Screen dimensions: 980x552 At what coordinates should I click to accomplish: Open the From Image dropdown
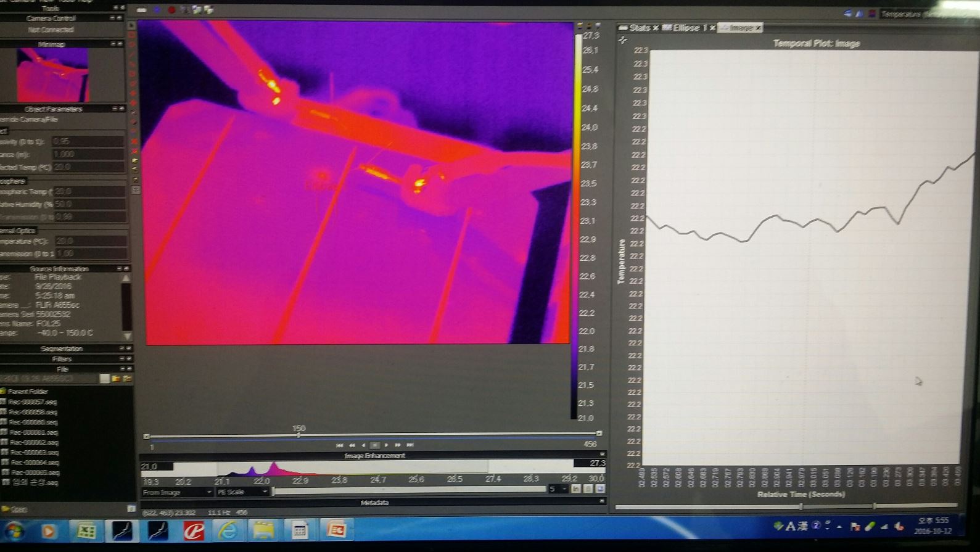(x=176, y=492)
